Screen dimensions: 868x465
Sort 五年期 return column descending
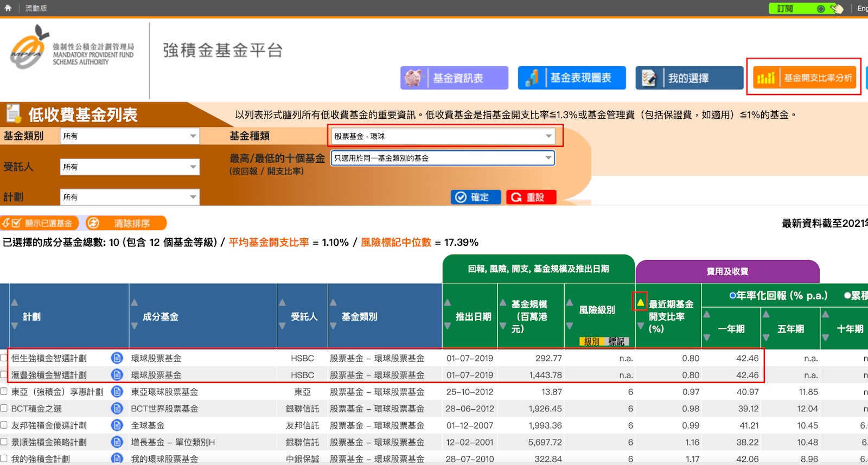(766, 337)
